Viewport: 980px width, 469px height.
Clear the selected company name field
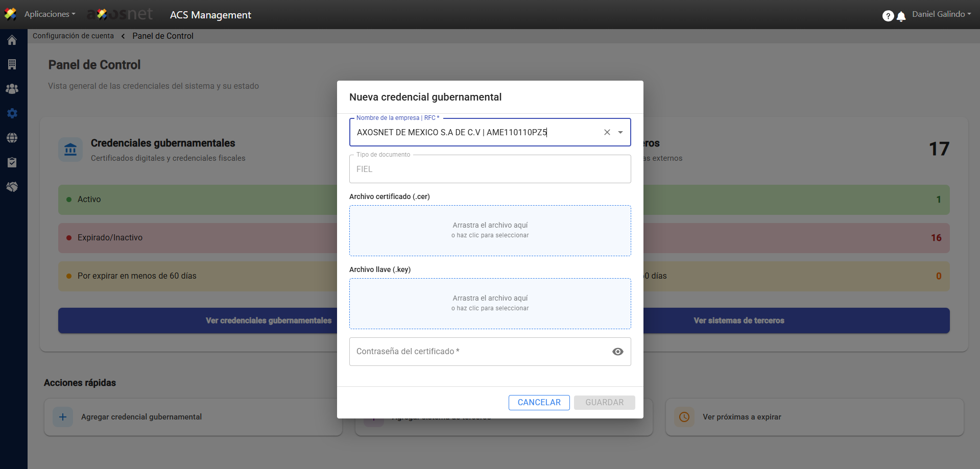coord(607,132)
